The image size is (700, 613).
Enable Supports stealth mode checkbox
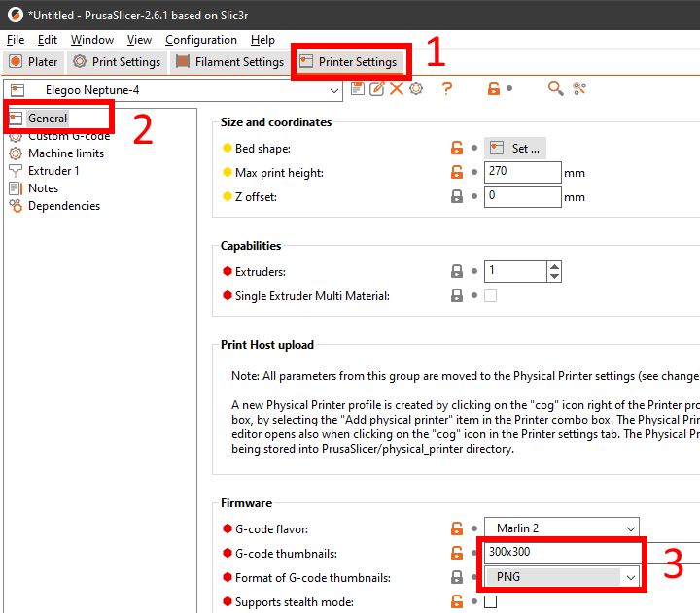click(490, 601)
